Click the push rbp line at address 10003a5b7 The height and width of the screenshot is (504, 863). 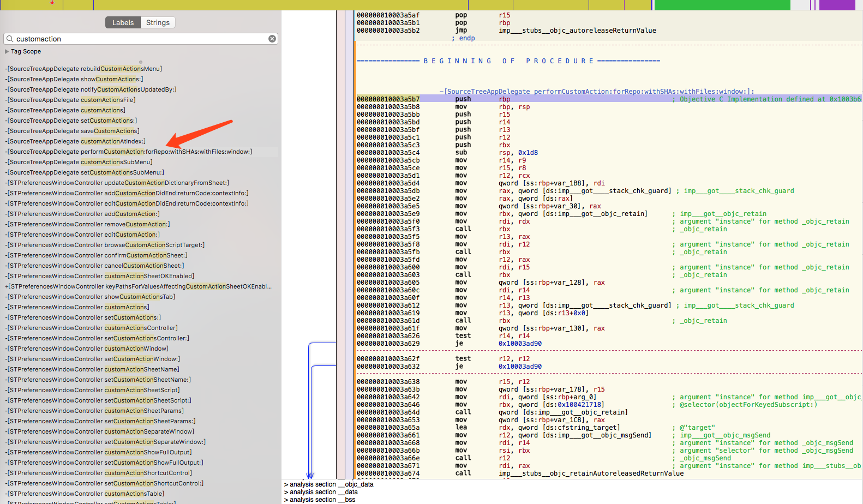point(463,99)
